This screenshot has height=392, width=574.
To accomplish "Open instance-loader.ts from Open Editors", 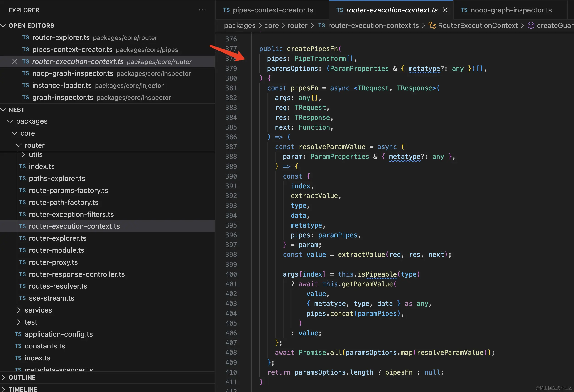I will pyautogui.click(x=108, y=86).
